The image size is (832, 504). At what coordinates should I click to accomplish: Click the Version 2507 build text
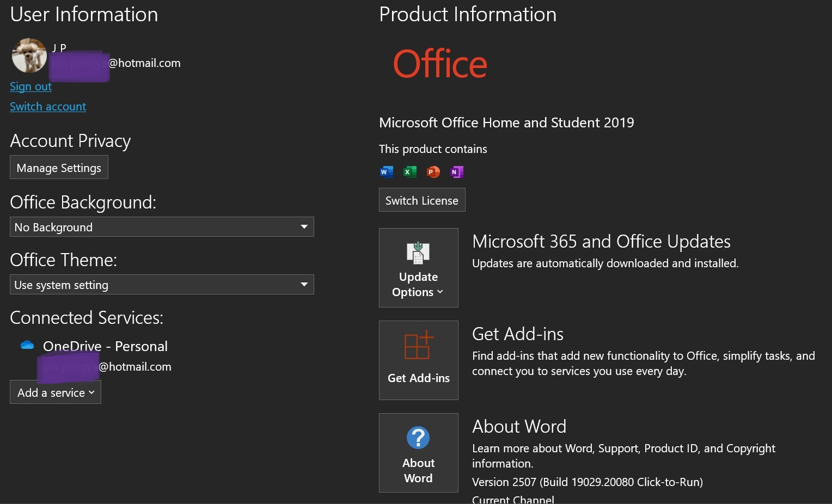point(587,482)
